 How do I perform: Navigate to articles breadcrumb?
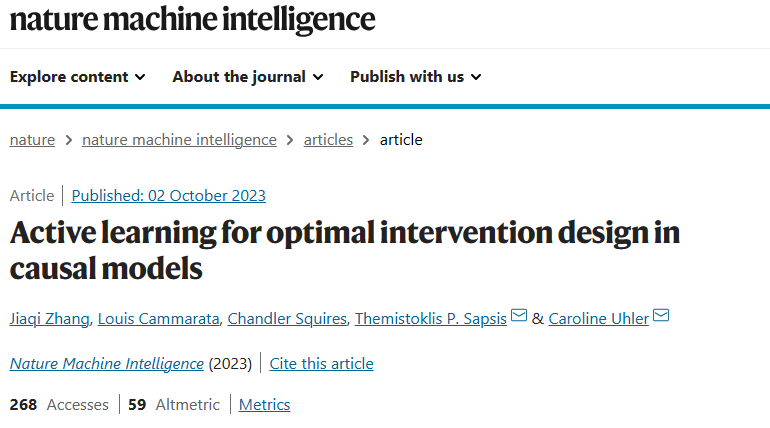[328, 140]
